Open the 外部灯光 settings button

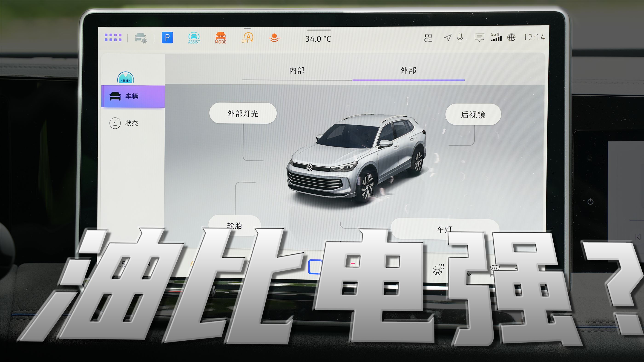click(x=243, y=114)
